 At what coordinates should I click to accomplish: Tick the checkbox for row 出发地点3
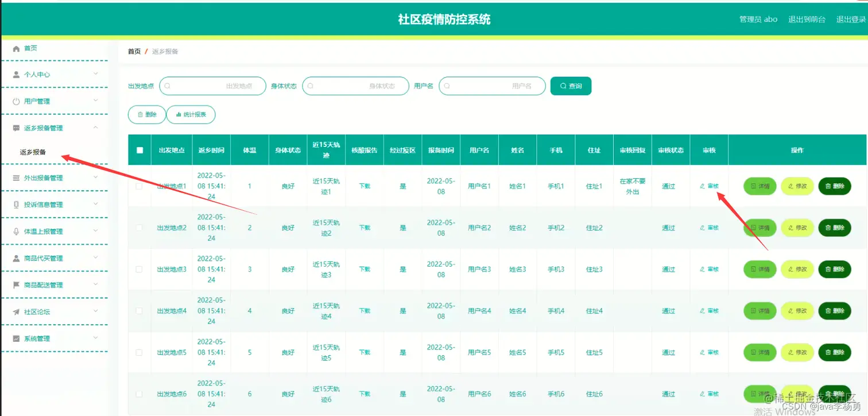139,269
